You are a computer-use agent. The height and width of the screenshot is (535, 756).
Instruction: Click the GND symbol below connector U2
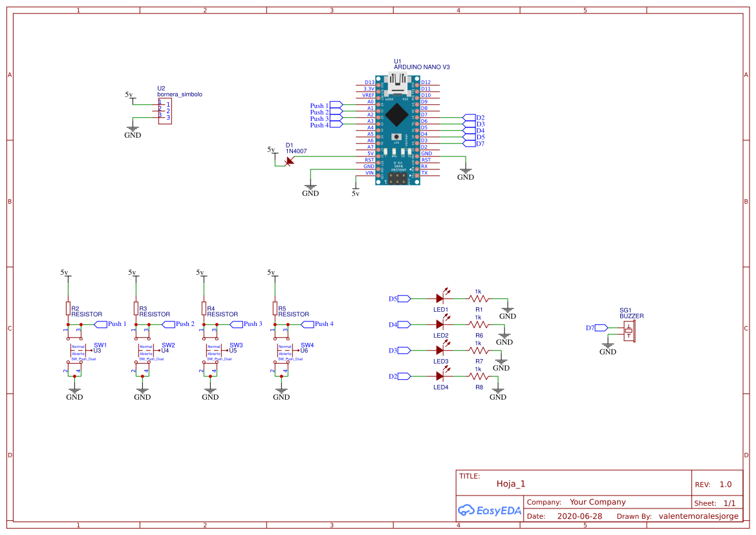click(133, 127)
